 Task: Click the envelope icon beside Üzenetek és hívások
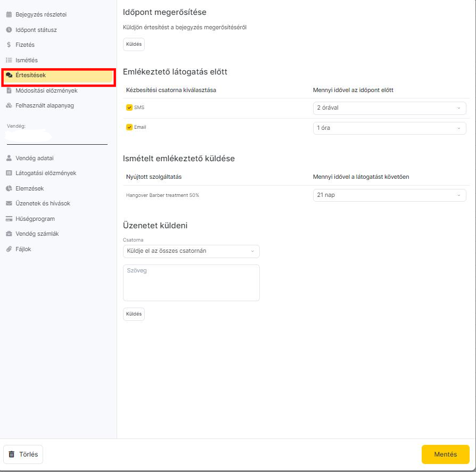9,203
